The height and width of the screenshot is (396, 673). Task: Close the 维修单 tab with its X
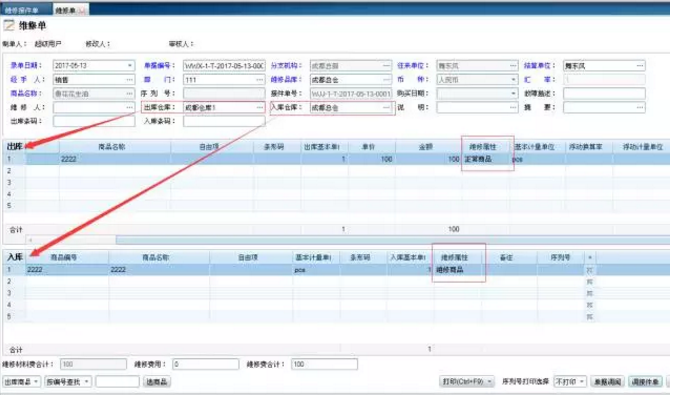tap(82, 10)
